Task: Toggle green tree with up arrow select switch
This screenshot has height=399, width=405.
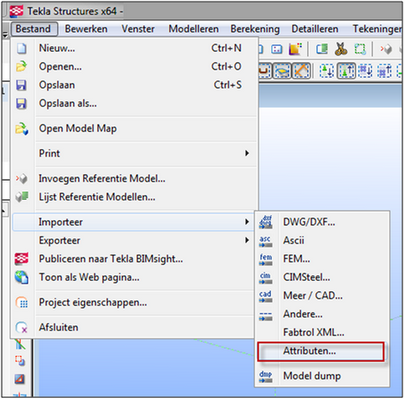Action: (346, 71)
